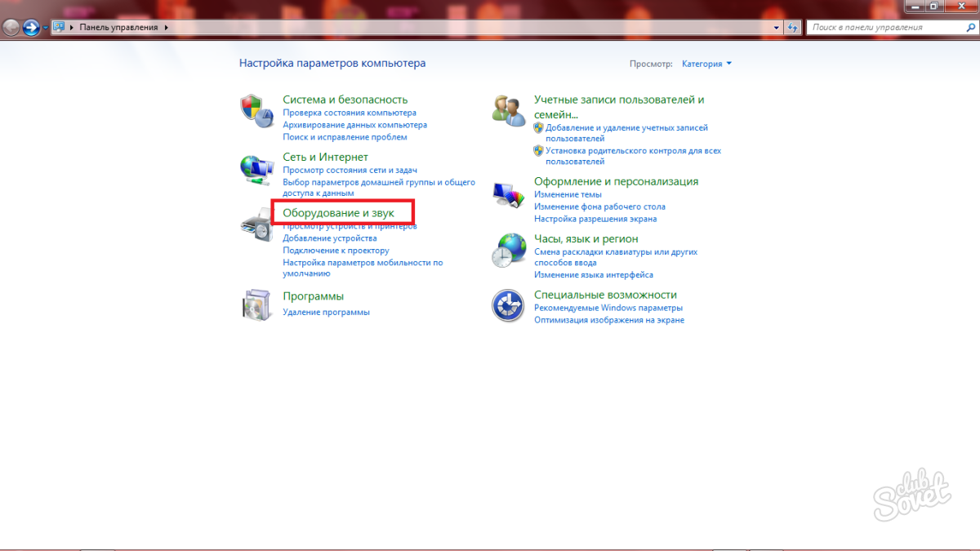
Task: Click the Programs category icon
Action: pyautogui.click(x=256, y=304)
